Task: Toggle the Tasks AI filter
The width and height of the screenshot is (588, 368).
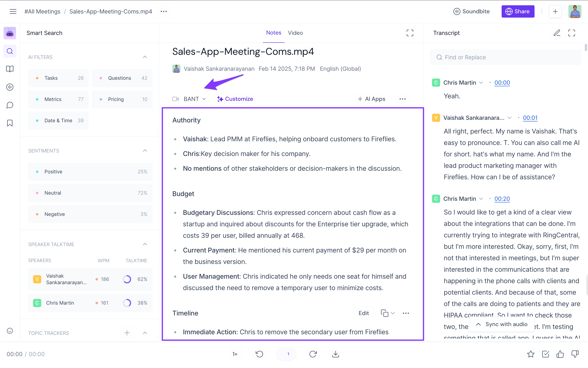Action: [x=58, y=78]
